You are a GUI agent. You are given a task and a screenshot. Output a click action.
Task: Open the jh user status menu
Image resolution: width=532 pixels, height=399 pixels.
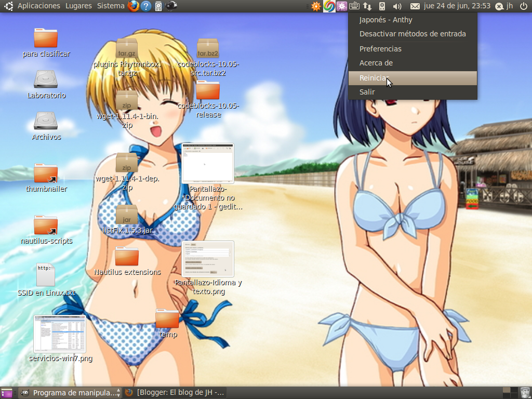pos(504,6)
